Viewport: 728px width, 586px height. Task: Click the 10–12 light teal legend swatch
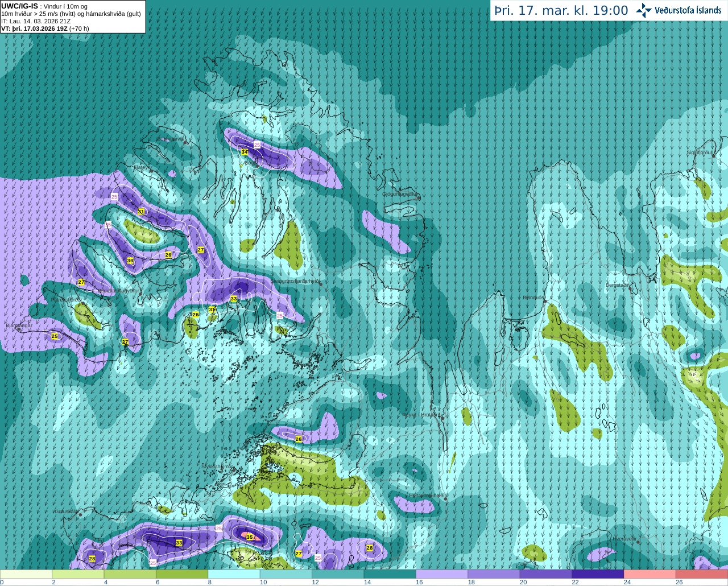point(286,574)
